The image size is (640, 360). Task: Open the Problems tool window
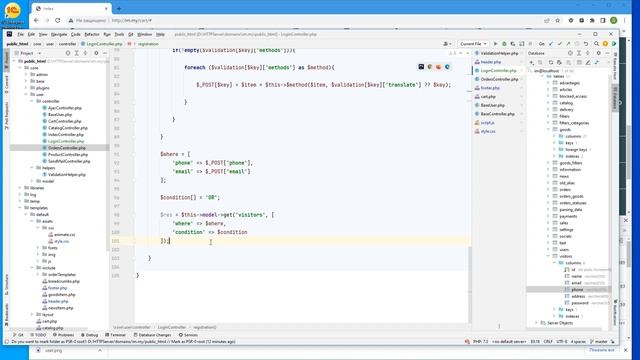pos(64,335)
